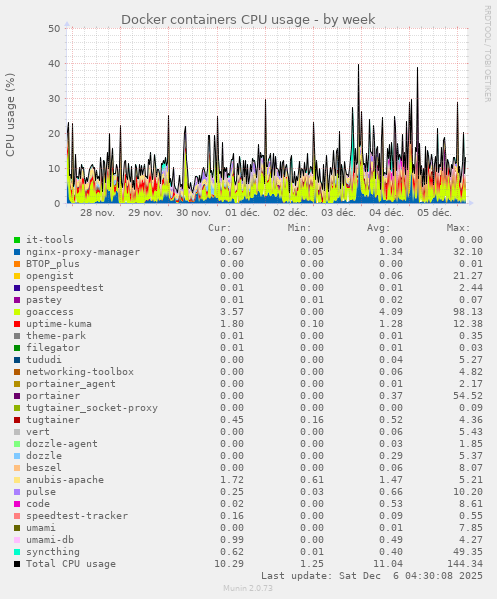Click the 'Total CPU usage' legend label
Viewport: 497px width, 599px height.
point(71,564)
